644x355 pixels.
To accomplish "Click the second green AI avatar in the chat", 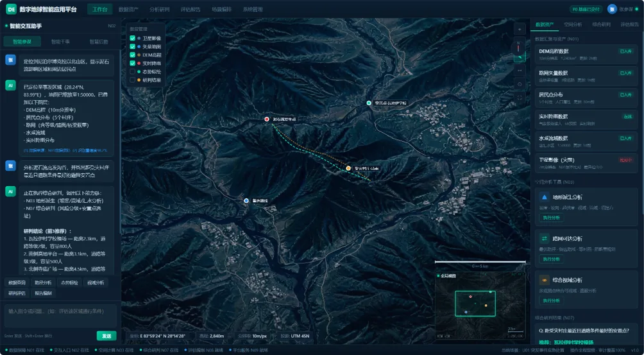I will [x=10, y=191].
